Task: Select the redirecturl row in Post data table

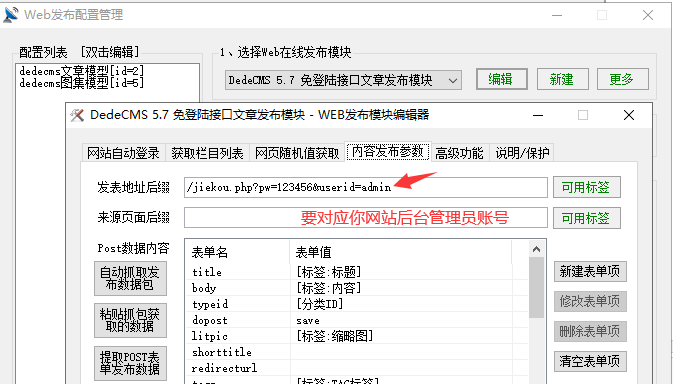Action: point(357,368)
